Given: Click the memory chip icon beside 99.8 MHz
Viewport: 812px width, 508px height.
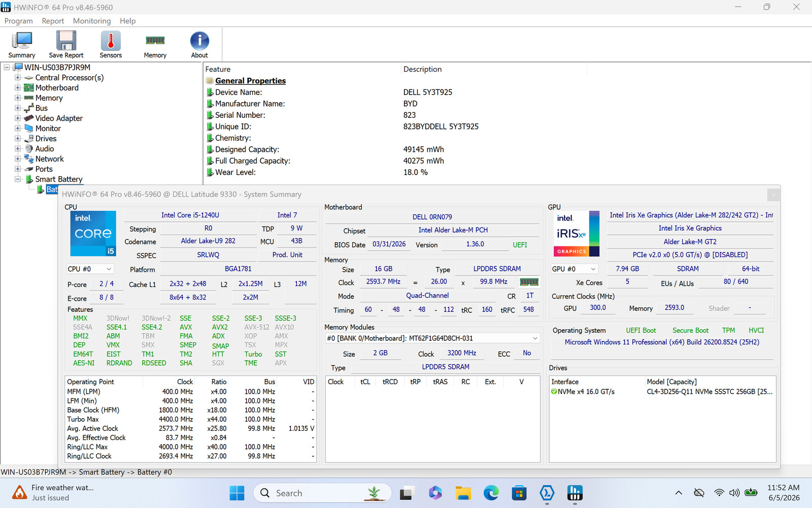Looking at the screenshot, I should (529, 282).
